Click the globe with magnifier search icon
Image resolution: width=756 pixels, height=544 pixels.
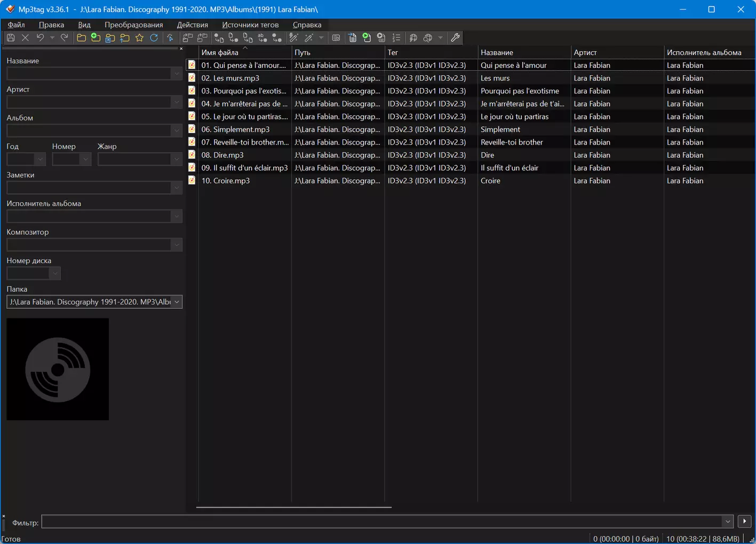tap(427, 38)
